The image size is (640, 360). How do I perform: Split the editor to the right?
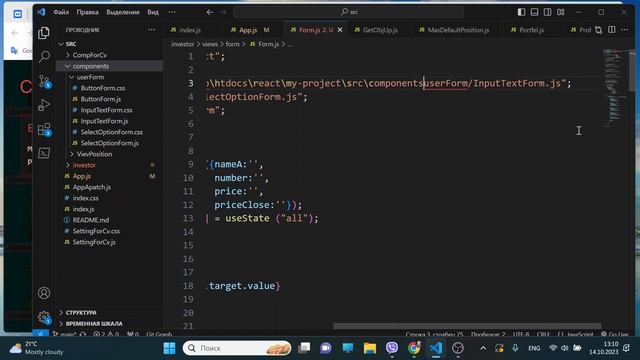coord(611,30)
